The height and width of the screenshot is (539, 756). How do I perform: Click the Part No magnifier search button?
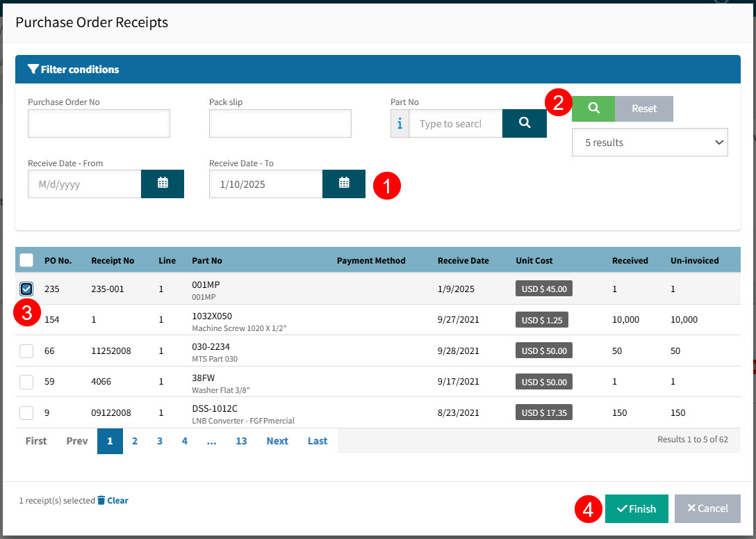[525, 123]
